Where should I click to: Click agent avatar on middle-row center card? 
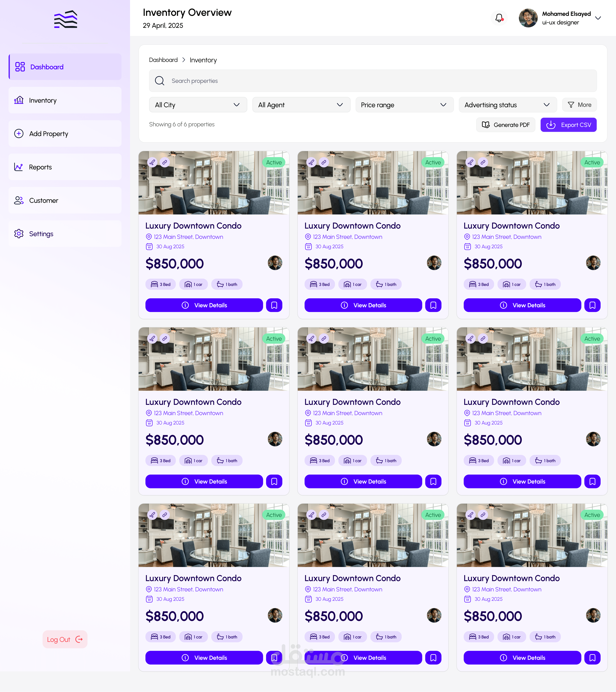tap(434, 439)
